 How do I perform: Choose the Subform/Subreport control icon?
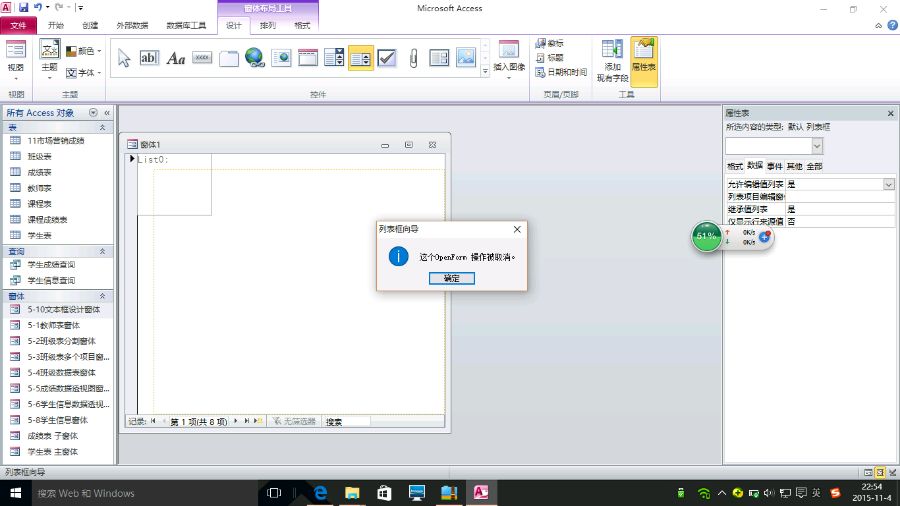pos(439,58)
